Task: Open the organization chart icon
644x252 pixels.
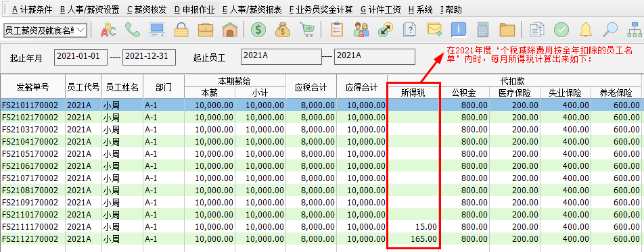Action: [x=635, y=30]
